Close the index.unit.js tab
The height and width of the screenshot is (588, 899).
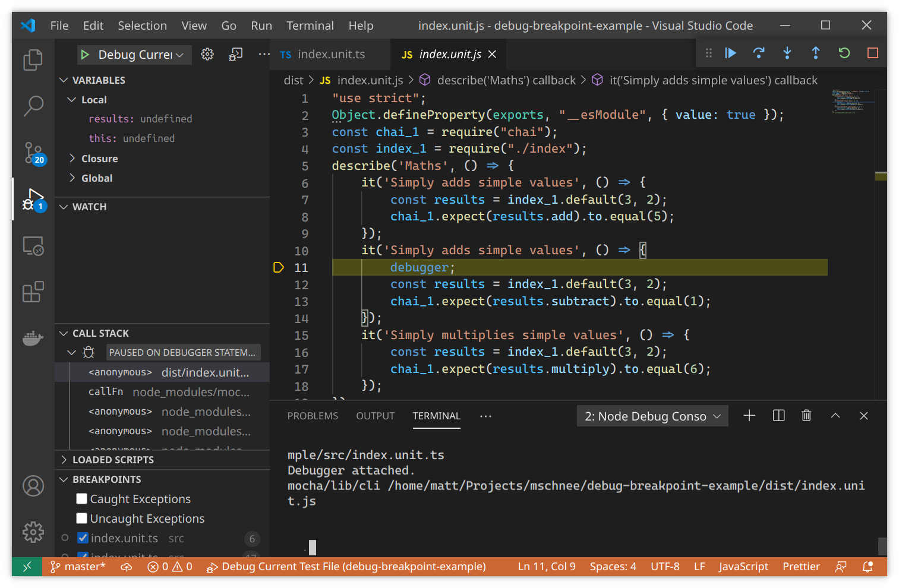click(x=492, y=54)
